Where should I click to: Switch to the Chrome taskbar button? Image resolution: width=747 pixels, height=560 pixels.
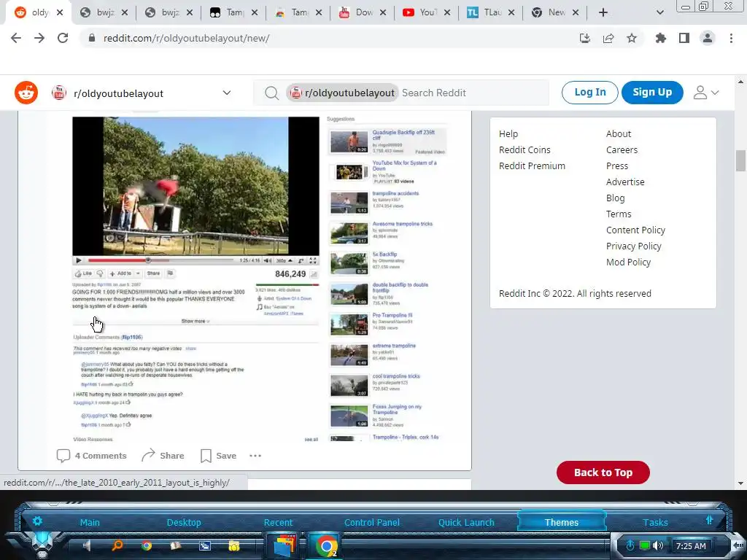click(x=326, y=545)
